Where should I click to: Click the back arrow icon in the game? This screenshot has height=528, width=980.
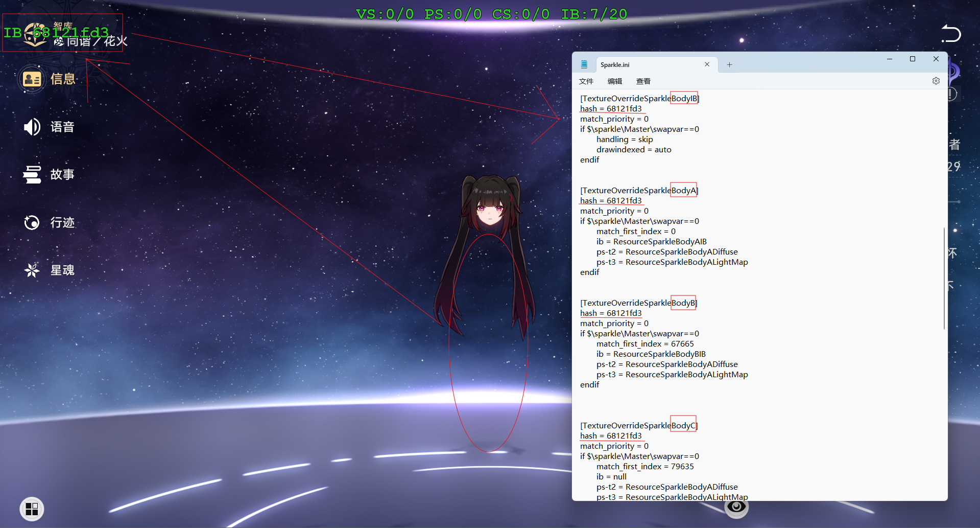tap(951, 34)
